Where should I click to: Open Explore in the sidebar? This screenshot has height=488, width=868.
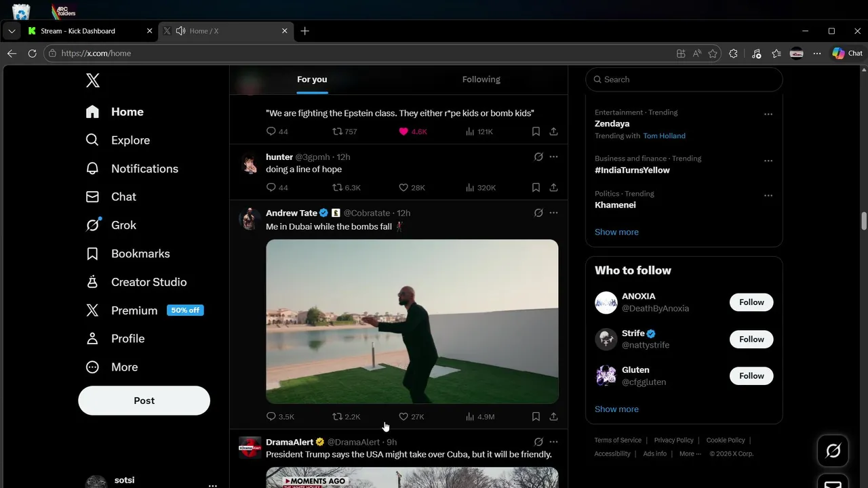(117, 140)
